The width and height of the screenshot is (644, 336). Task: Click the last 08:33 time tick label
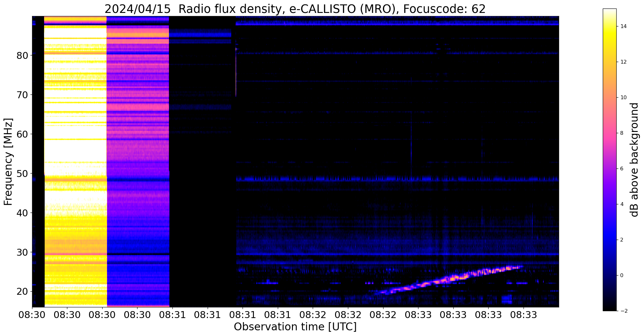click(524, 315)
